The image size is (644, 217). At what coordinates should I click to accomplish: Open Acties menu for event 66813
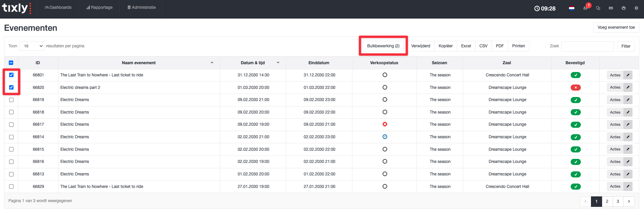coord(615,174)
